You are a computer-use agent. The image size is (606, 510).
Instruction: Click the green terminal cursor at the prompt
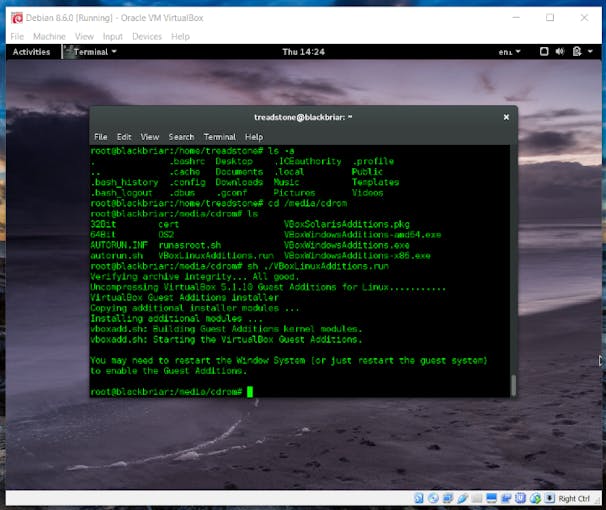pos(250,391)
